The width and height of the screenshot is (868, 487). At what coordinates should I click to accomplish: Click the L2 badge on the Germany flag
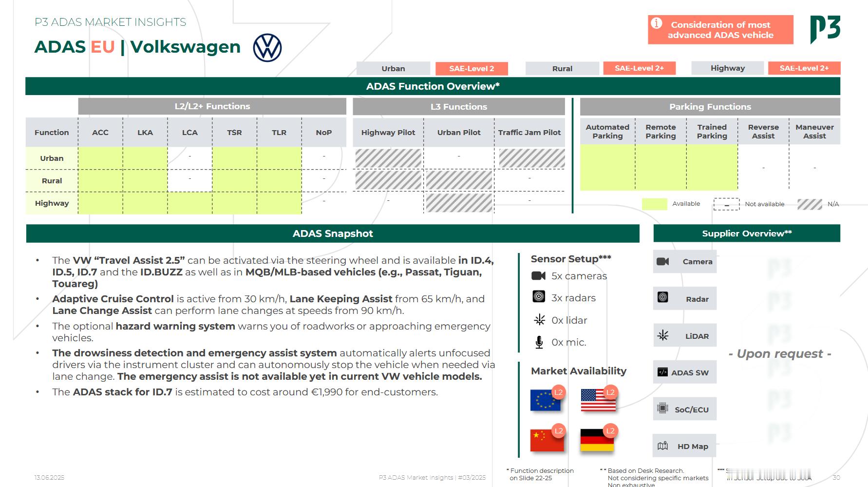(x=610, y=430)
